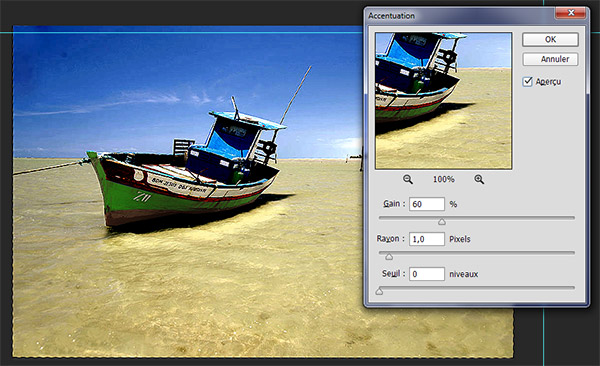Click the Gain label

[x=394, y=204]
